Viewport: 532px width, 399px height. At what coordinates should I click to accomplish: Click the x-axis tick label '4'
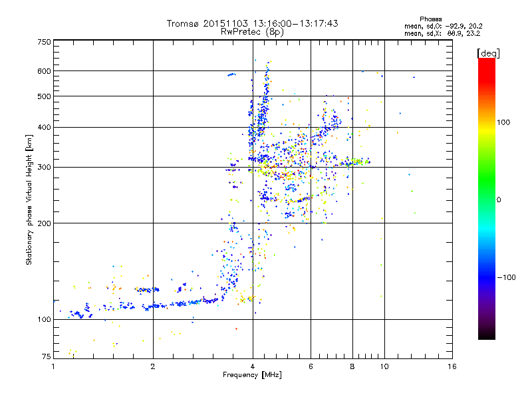click(253, 366)
